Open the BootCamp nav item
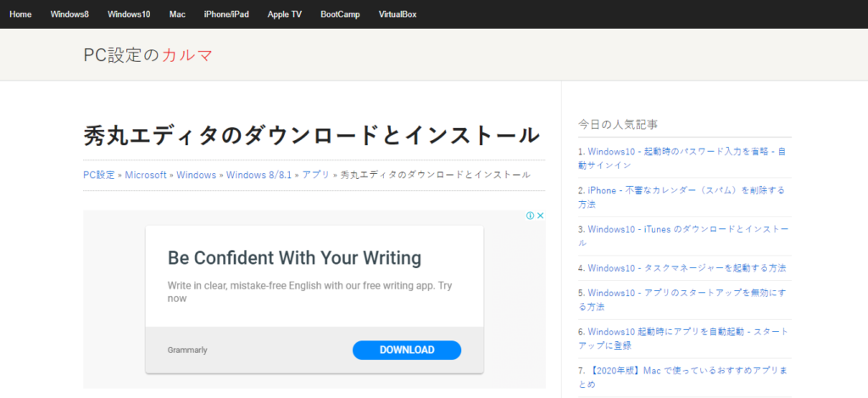The image size is (868, 398). point(340,14)
